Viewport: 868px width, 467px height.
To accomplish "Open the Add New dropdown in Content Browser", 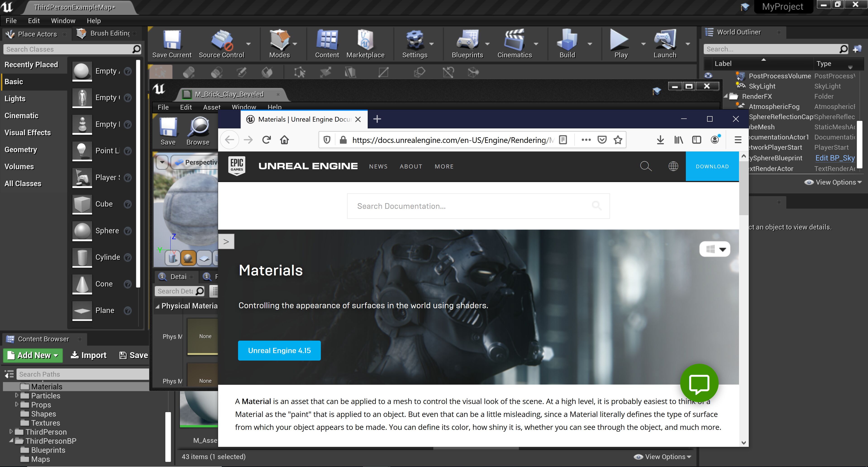I will pos(33,355).
